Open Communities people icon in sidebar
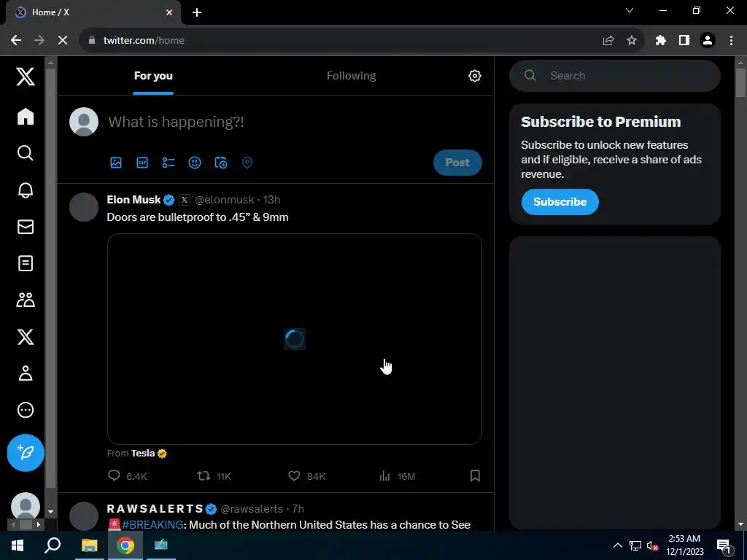747x560 pixels. 26,300
